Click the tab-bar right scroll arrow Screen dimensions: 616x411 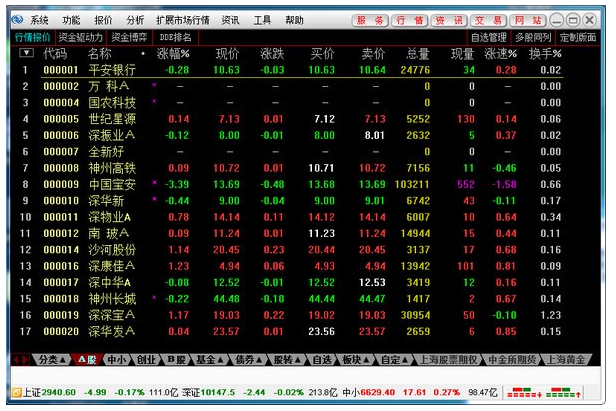(25, 360)
